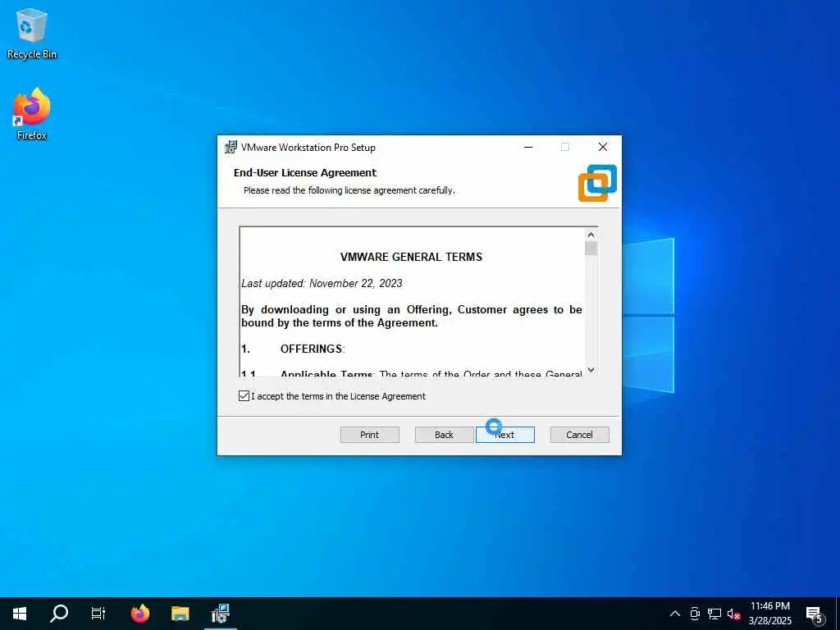Minimize the VMware Setup window
Image resolution: width=840 pixels, height=630 pixels.
[528, 148]
